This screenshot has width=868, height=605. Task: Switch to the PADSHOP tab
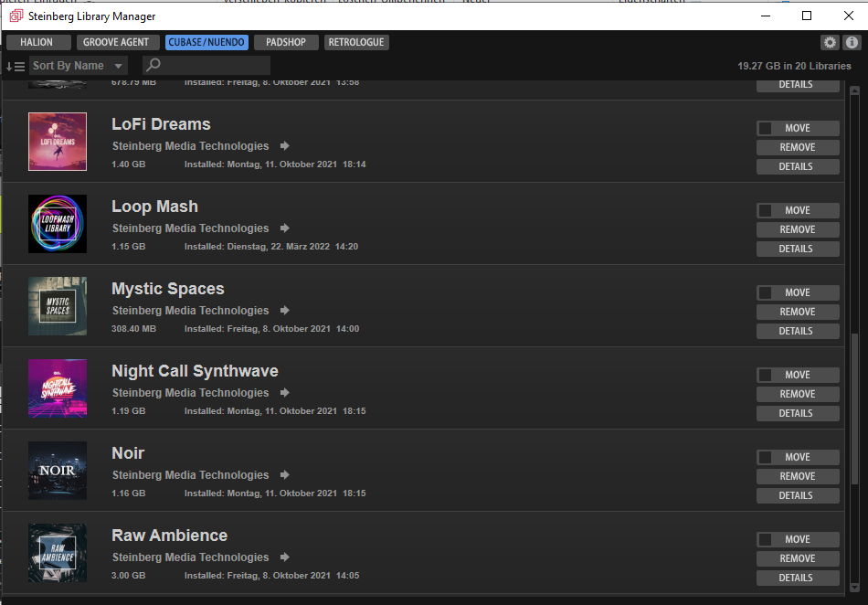point(286,42)
